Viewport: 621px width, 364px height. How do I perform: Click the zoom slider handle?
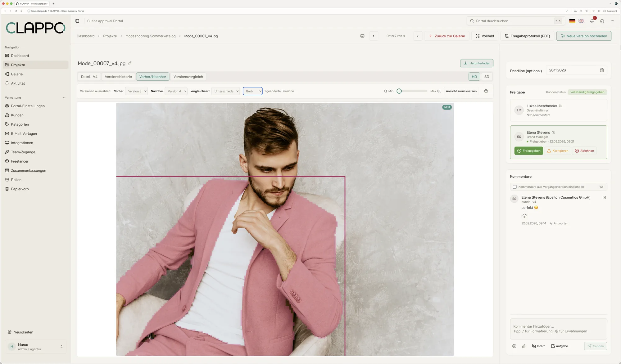[x=399, y=91]
